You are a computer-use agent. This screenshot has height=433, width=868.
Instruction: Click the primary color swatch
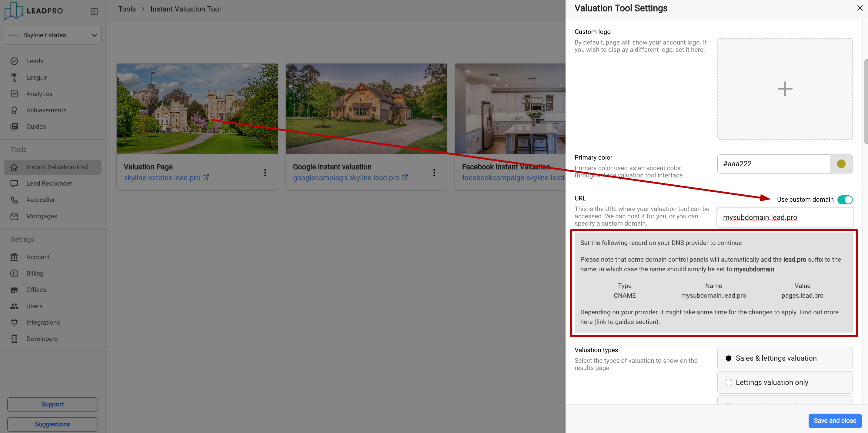pyautogui.click(x=841, y=164)
